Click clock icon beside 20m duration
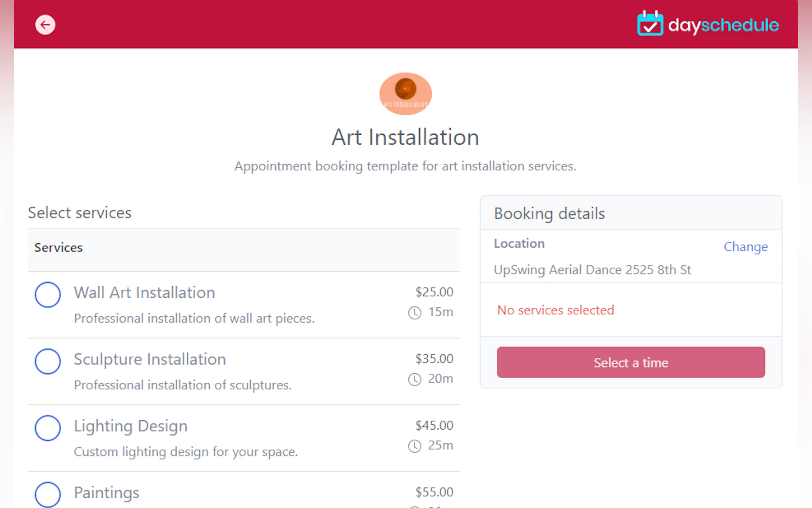This screenshot has height=508, width=812. tap(415, 379)
